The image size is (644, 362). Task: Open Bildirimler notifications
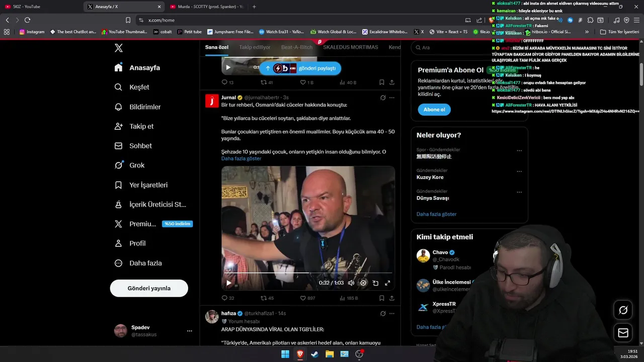pos(138,107)
